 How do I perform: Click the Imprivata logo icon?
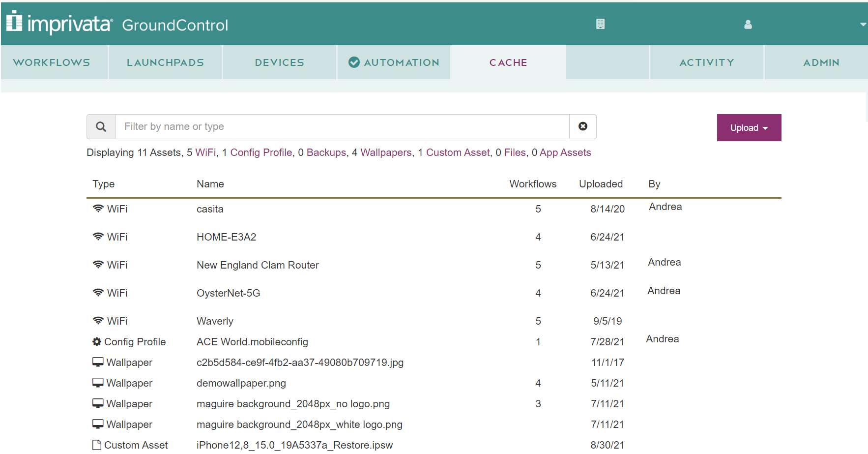click(x=14, y=21)
